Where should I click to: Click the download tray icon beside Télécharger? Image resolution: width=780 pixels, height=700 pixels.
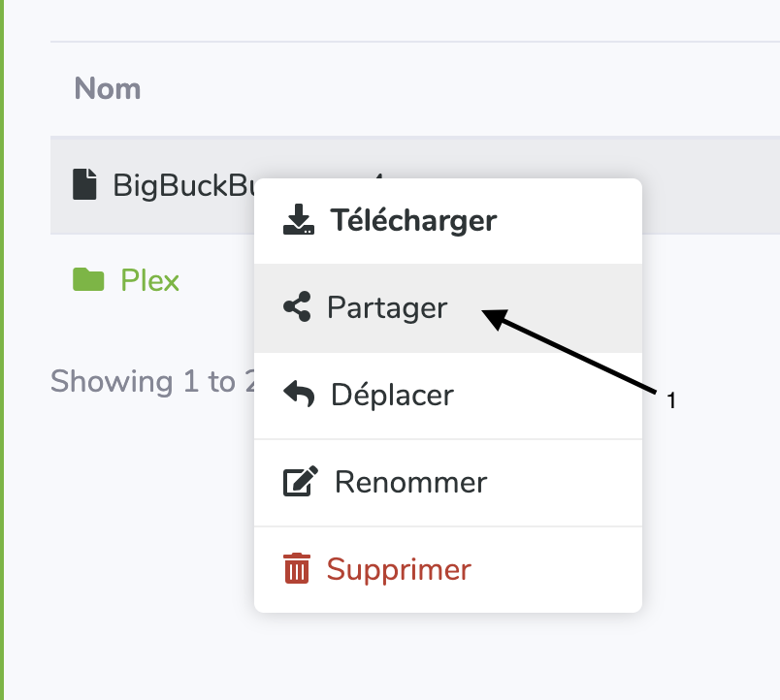(x=299, y=219)
